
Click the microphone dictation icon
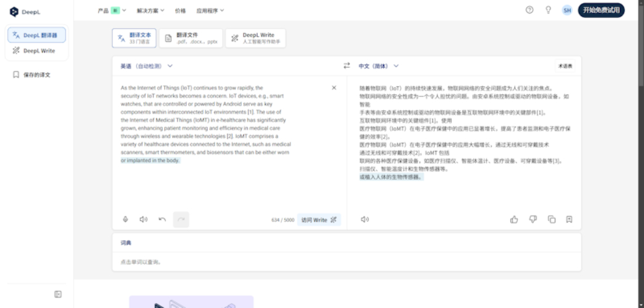tap(125, 219)
